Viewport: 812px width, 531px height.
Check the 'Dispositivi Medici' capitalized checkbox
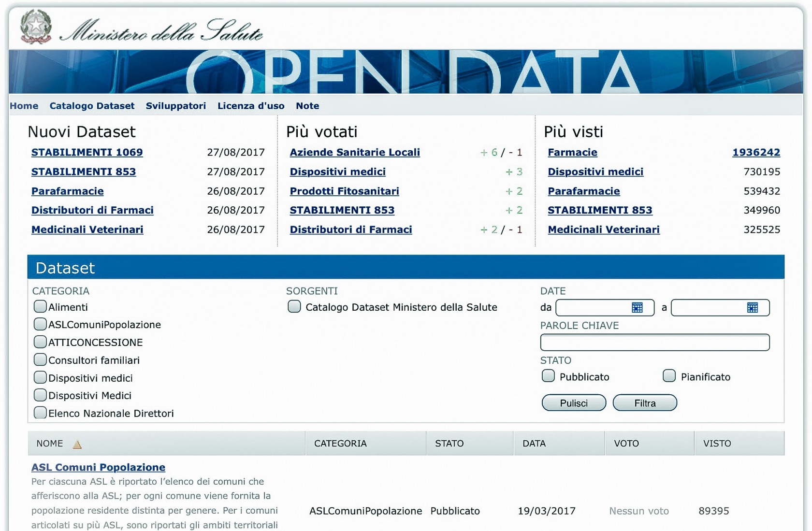click(40, 395)
